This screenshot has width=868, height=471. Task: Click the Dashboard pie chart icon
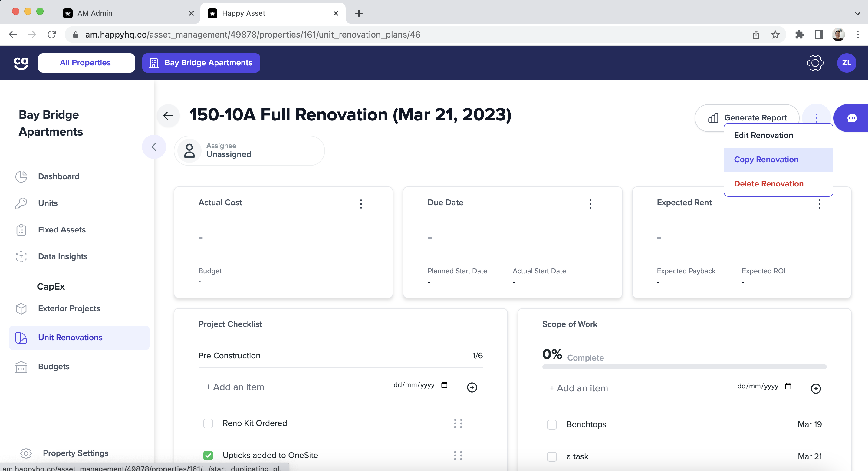pos(21,176)
